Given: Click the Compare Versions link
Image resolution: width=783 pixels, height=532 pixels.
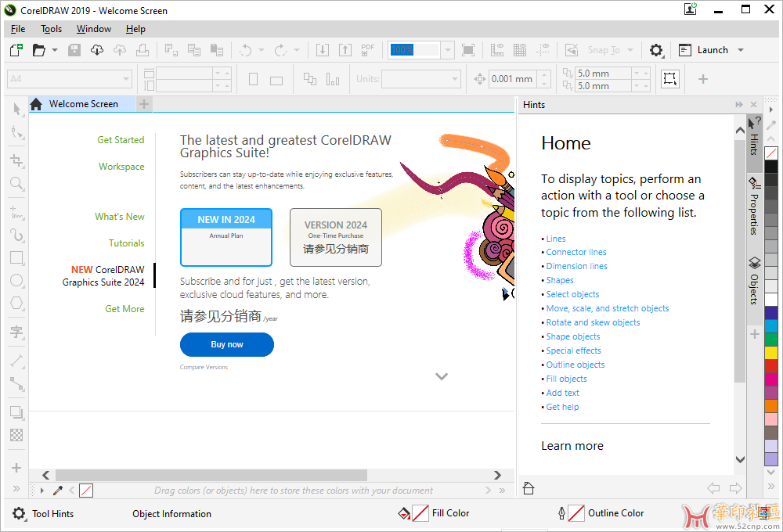Looking at the screenshot, I should pos(204,367).
